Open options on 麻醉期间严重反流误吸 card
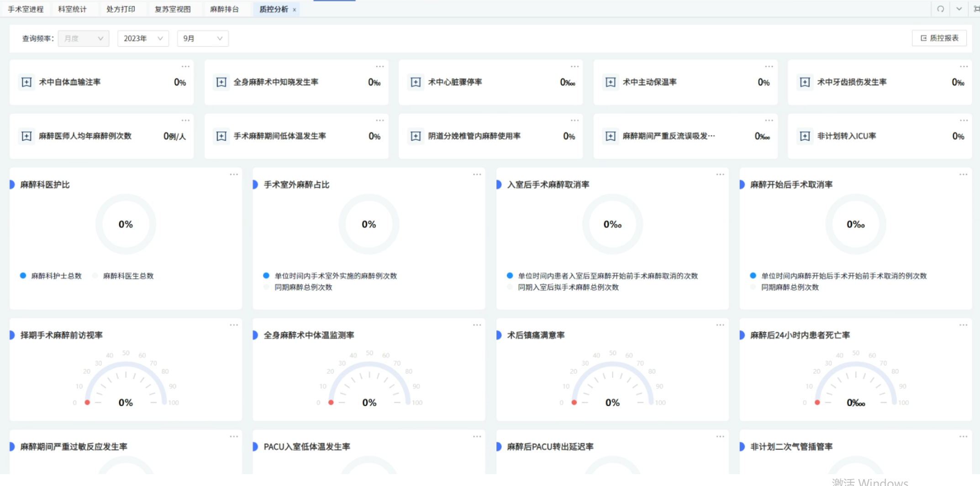The height and width of the screenshot is (486, 980). [769, 120]
